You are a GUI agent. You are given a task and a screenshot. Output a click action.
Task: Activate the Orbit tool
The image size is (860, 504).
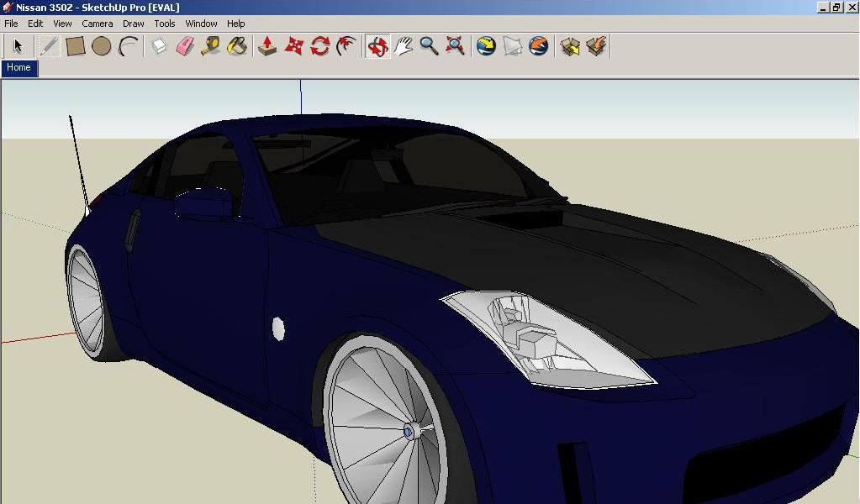[x=377, y=46]
